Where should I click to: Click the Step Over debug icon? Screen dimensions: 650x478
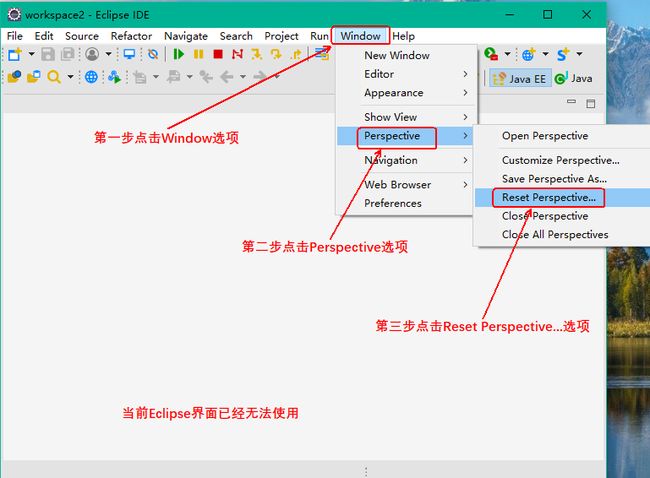(x=276, y=54)
